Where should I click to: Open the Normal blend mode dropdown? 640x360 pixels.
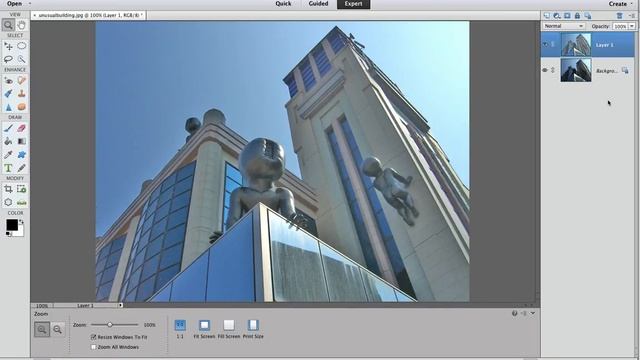(x=564, y=26)
